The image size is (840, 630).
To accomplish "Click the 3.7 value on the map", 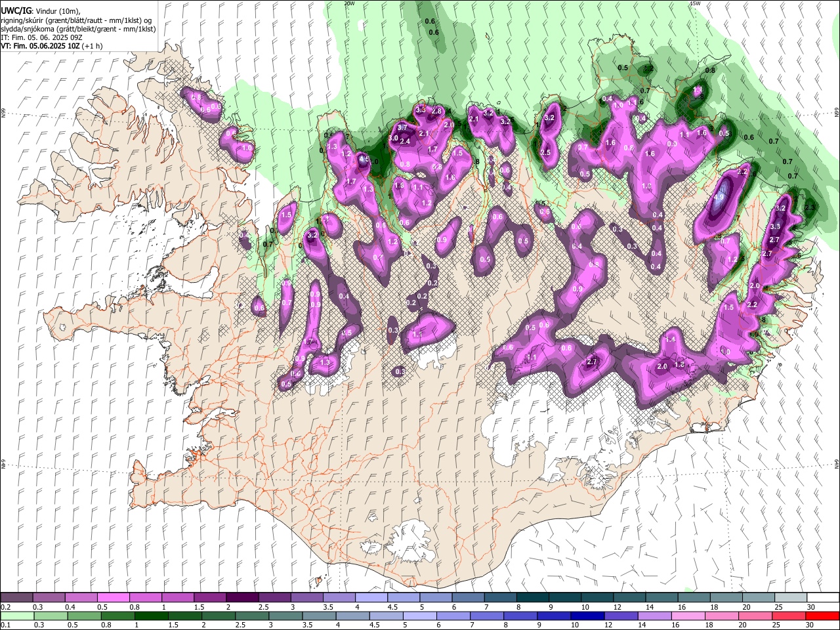I will (x=402, y=127).
